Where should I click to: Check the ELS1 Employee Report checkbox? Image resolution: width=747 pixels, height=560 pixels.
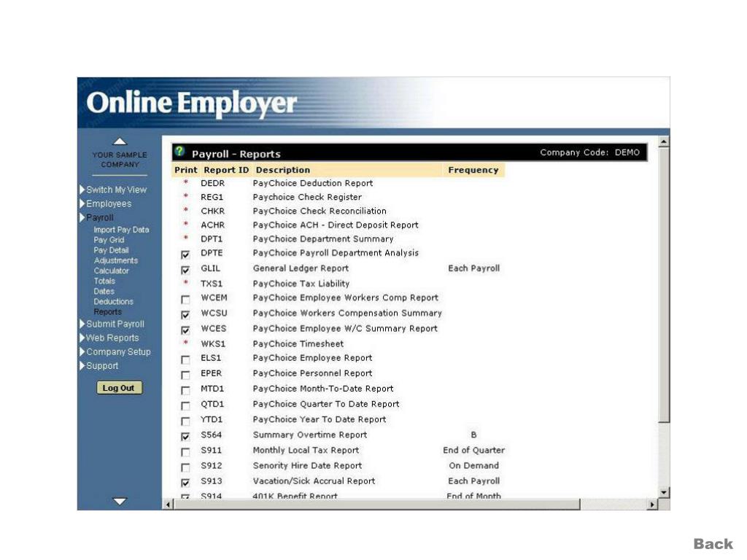[x=185, y=359]
